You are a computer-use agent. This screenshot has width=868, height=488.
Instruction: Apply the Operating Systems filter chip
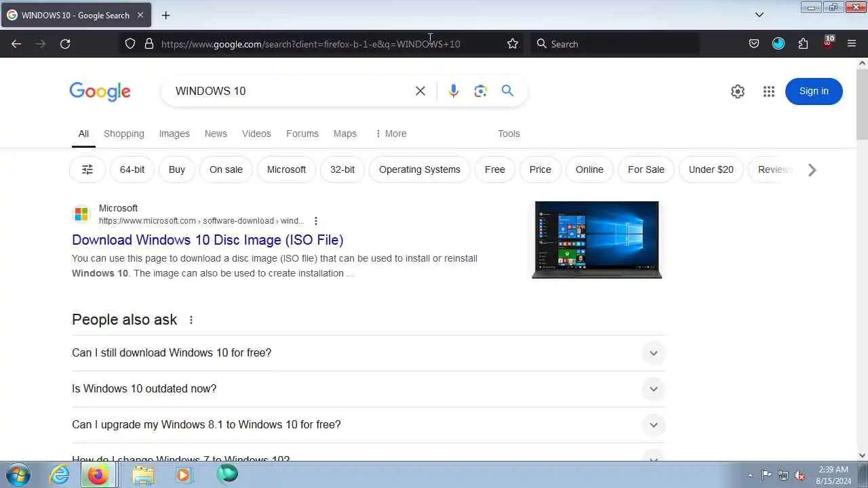coord(420,169)
